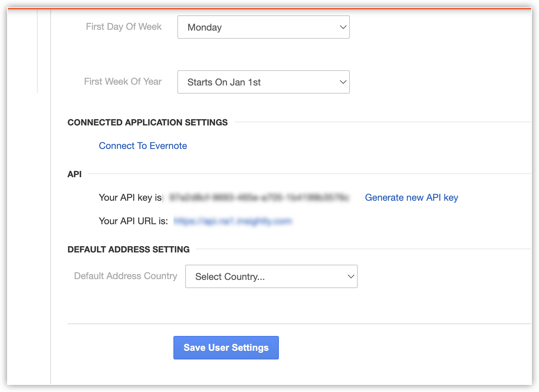Click the First Week Of Year label
The width and height of the screenshot is (539, 392).
123,82
